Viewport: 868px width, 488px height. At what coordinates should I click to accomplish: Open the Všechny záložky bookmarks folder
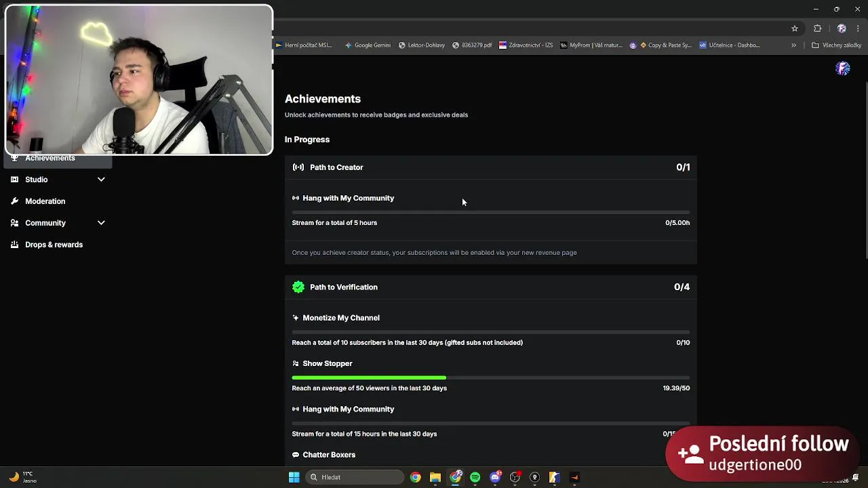(837, 45)
